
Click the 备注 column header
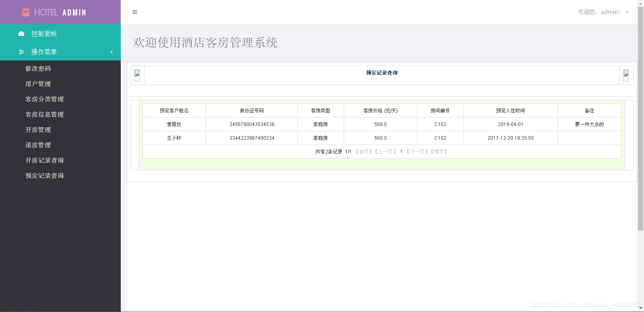[x=590, y=111]
